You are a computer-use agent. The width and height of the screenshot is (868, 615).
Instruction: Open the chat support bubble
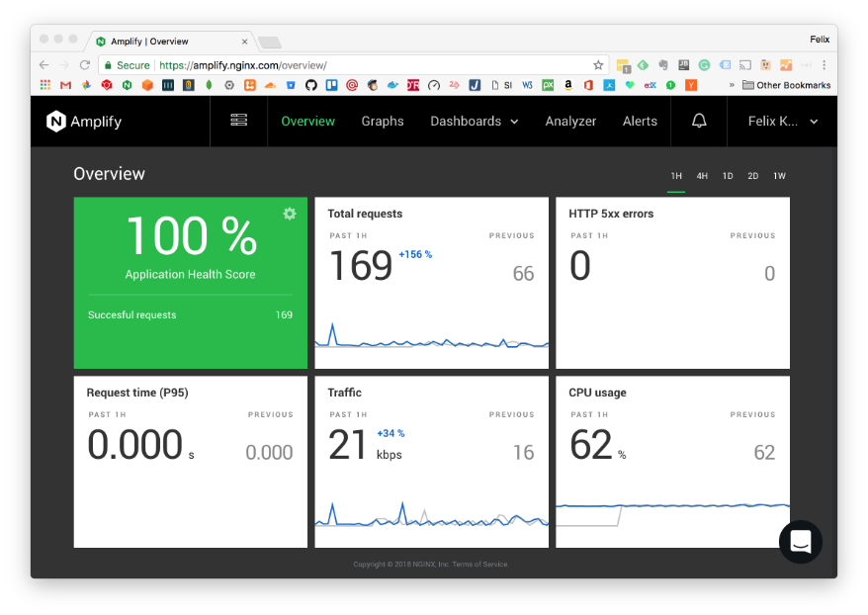[800, 542]
